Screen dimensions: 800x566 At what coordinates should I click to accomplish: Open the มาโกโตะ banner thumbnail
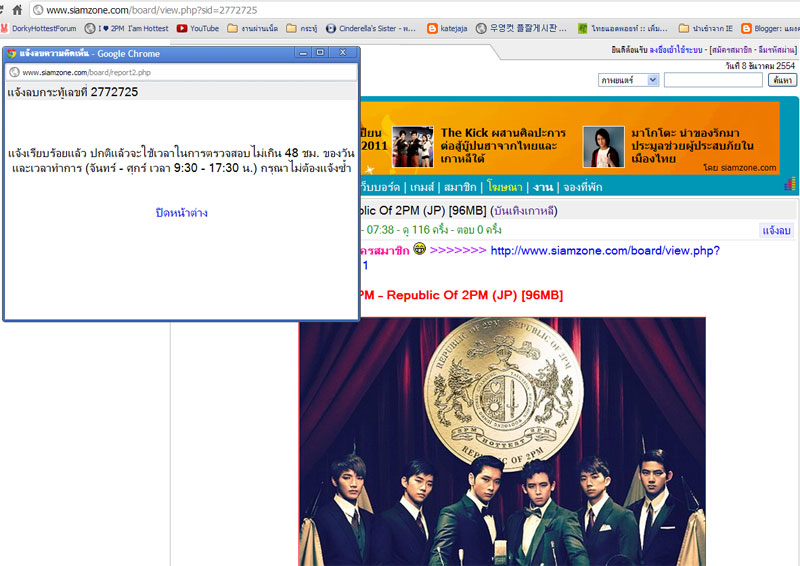pyautogui.click(x=604, y=147)
